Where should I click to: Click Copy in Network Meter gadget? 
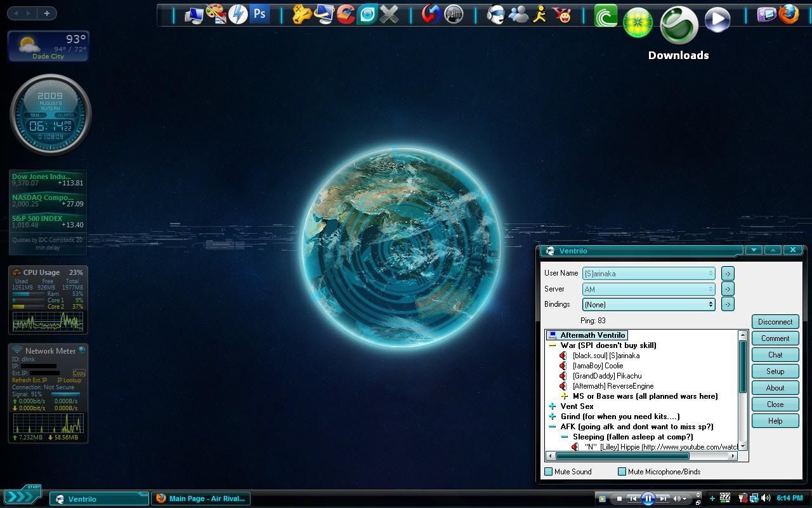79,373
